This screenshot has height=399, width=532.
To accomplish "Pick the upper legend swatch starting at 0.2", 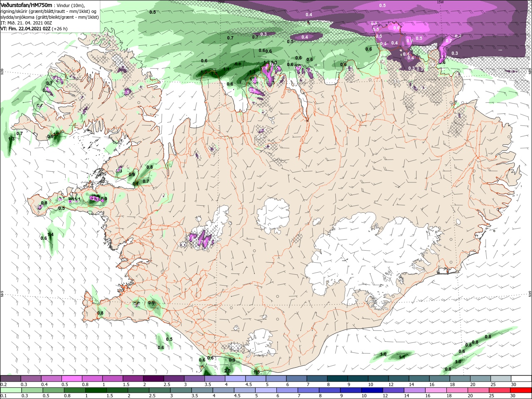I will tap(10, 379).
